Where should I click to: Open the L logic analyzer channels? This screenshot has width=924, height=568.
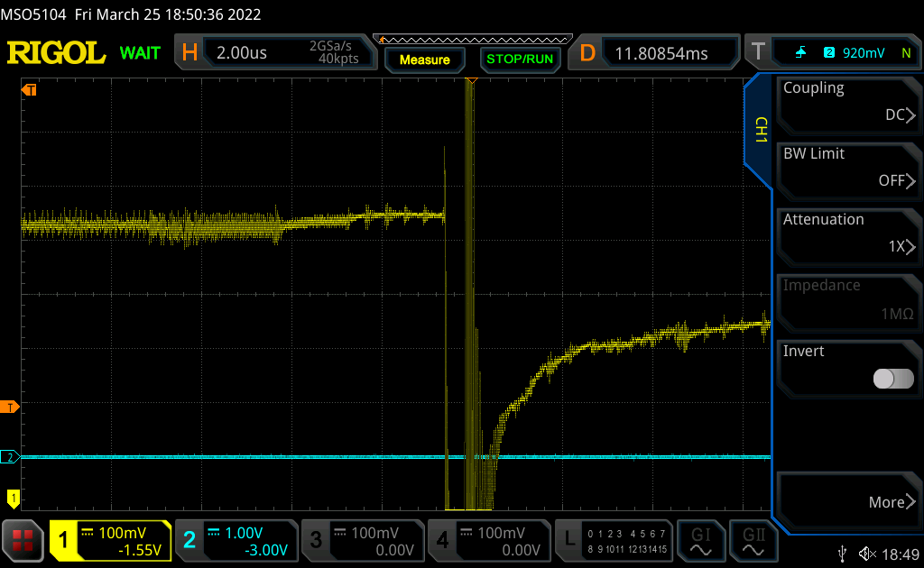pyautogui.click(x=615, y=540)
